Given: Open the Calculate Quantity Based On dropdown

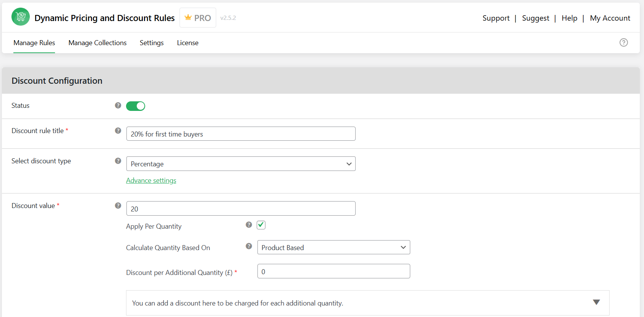Looking at the screenshot, I should point(333,247).
